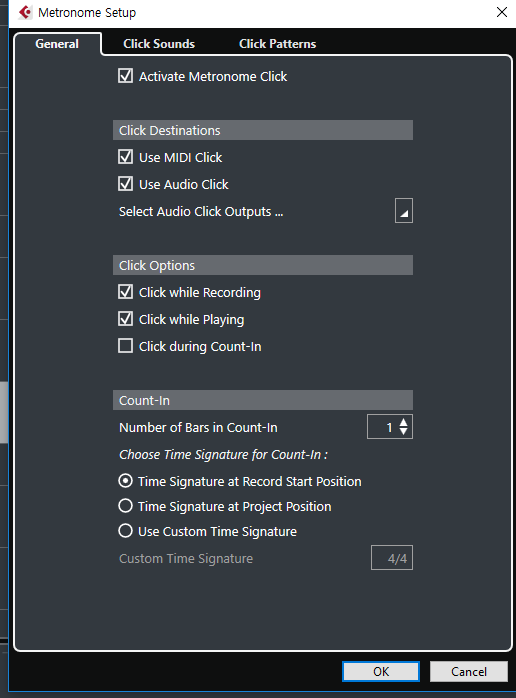
Task: Click the Cubase logo icon in title bar
Action: (25, 12)
